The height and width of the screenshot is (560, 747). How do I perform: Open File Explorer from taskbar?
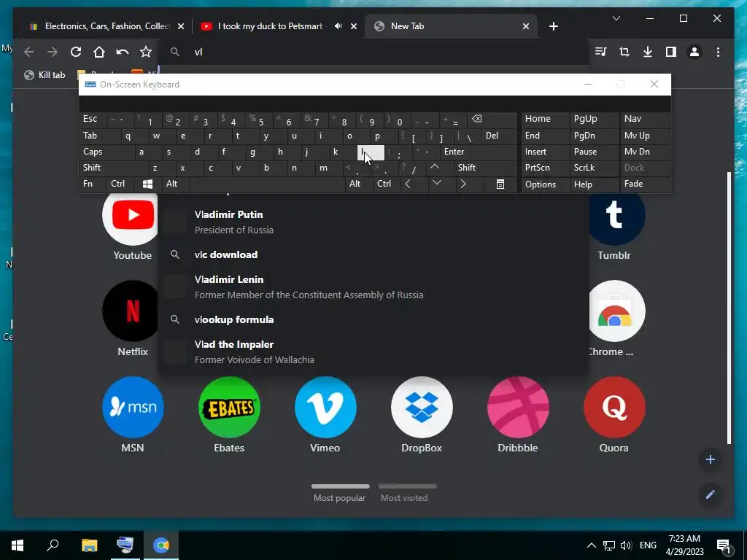pyautogui.click(x=89, y=545)
